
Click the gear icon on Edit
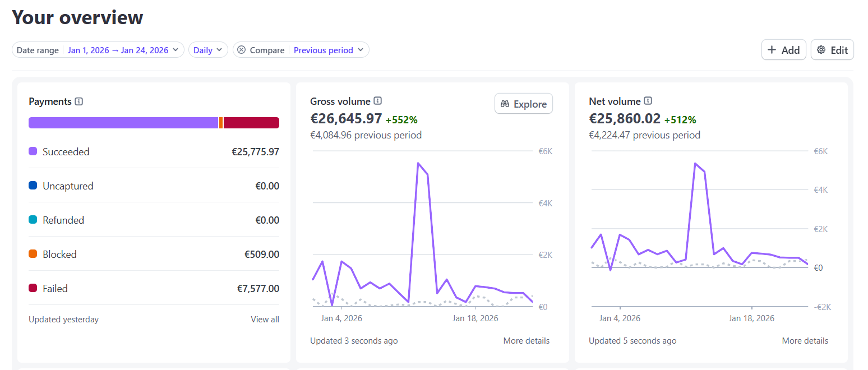(x=821, y=50)
